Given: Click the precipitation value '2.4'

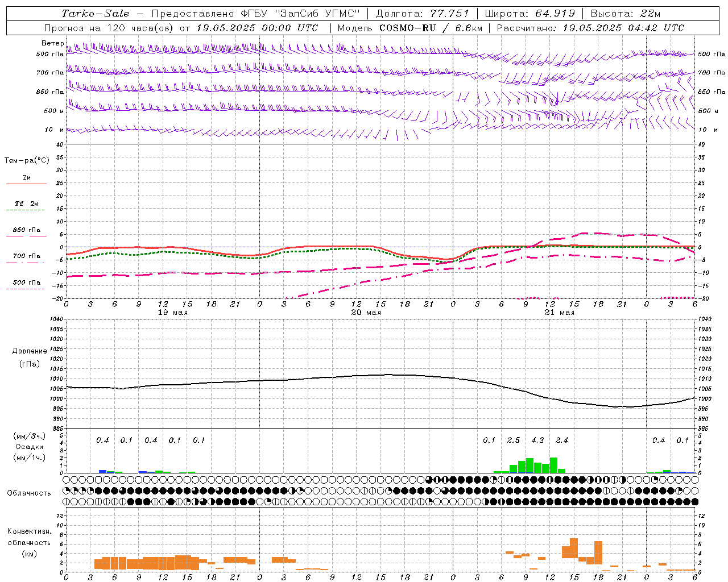Looking at the screenshot, I should click(562, 440).
